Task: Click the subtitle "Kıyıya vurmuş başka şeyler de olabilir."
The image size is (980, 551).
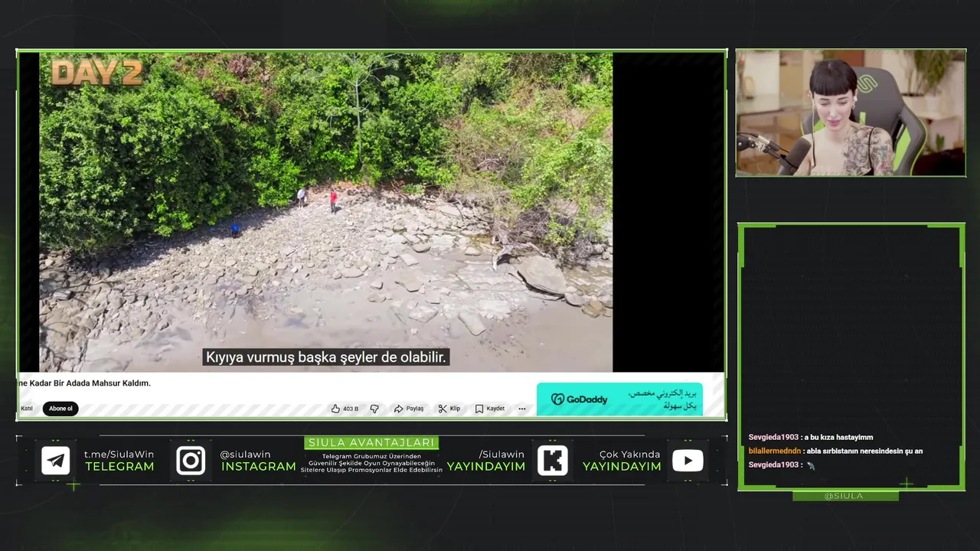Action: click(326, 357)
